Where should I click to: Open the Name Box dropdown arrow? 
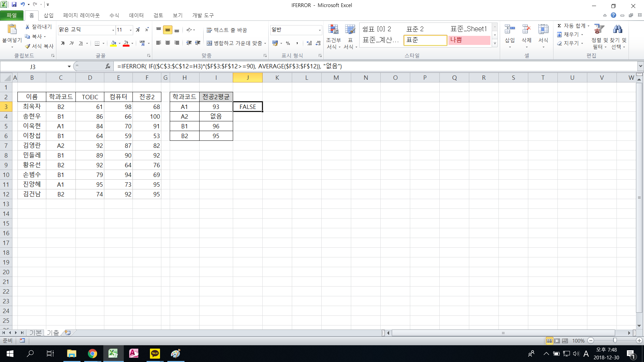click(69, 66)
